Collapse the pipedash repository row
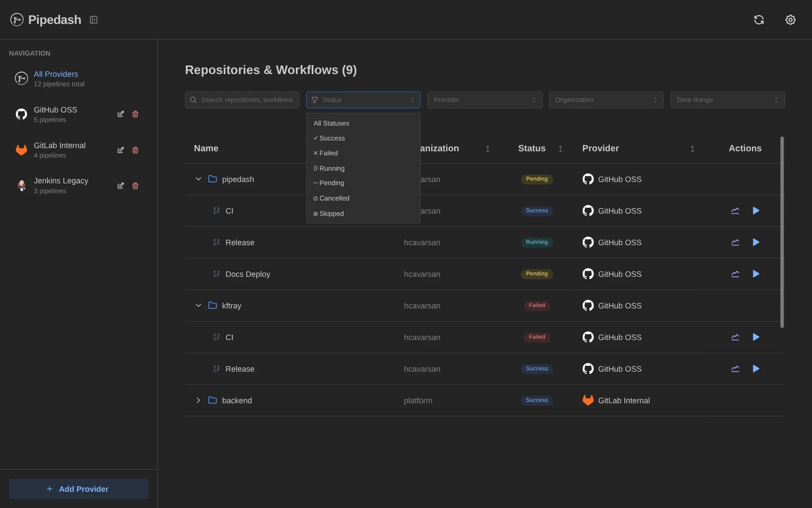This screenshot has width=812, height=508. pyautogui.click(x=198, y=179)
